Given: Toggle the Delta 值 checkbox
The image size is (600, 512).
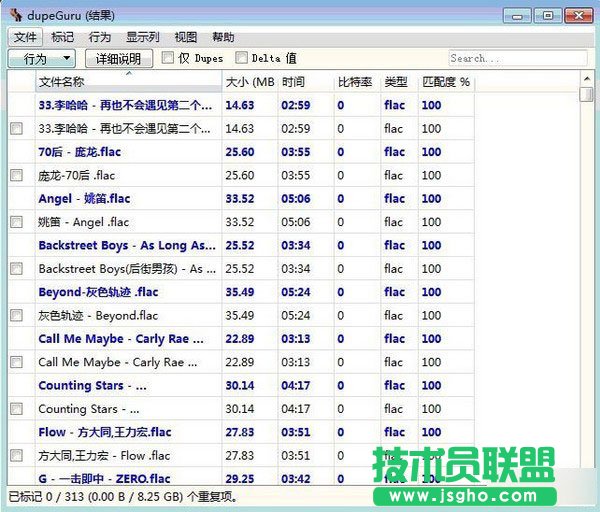Looking at the screenshot, I should [240, 59].
